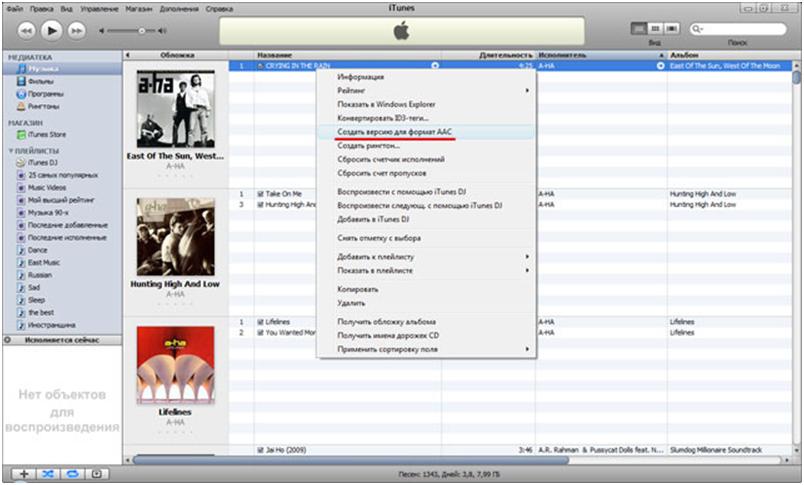
Task: Open Рингтоны library in sidebar
Action: click(x=43, y=105)
